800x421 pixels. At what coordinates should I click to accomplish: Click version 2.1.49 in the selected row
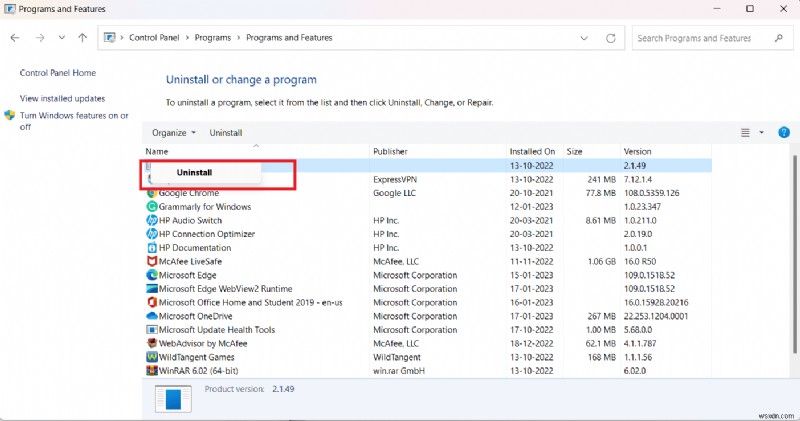coord(635,166)
